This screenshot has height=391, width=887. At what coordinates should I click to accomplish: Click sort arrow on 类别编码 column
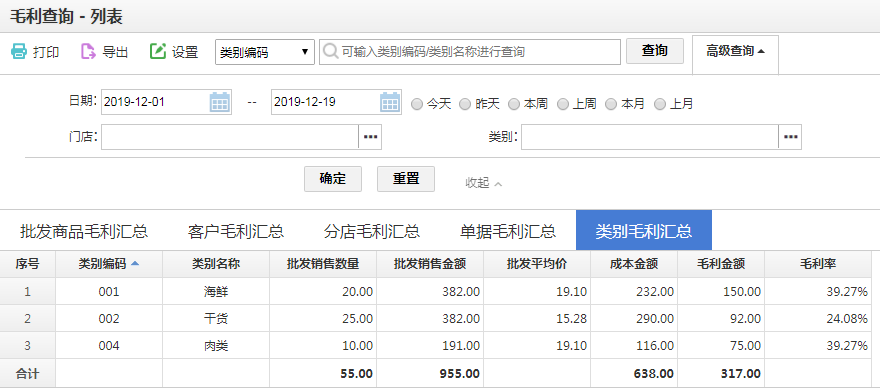tap(135, 263)
